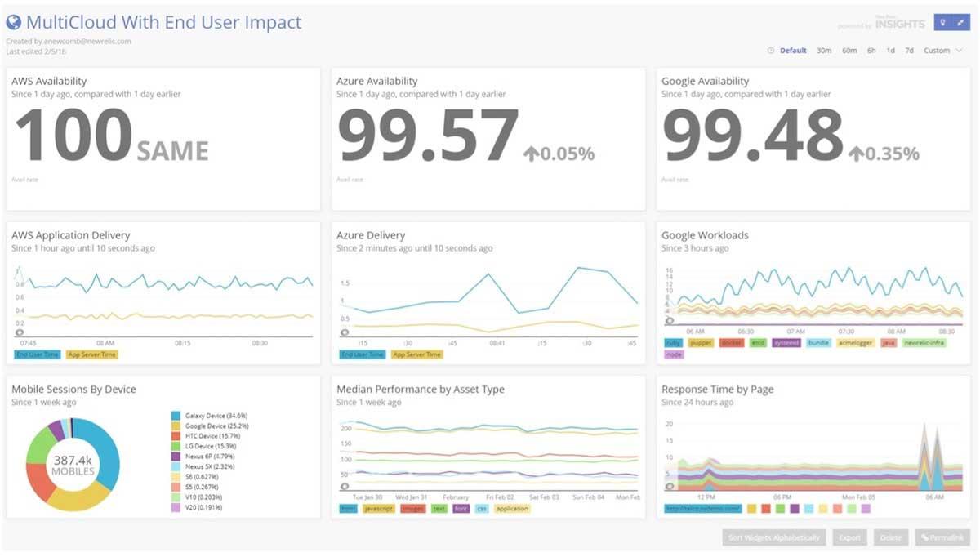Switch to the 7d time range
The width and height of the screenshot is (980, 557).
coord(909,51)
